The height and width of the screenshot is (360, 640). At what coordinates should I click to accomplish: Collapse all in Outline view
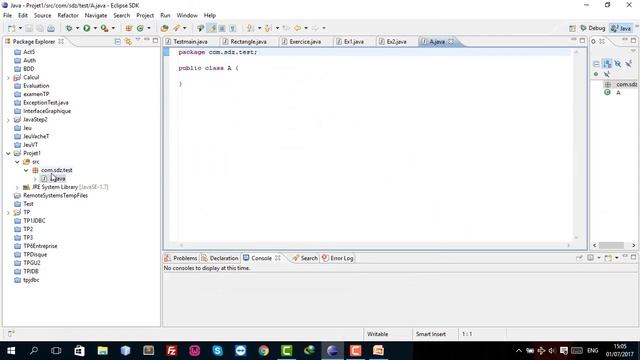596,64
